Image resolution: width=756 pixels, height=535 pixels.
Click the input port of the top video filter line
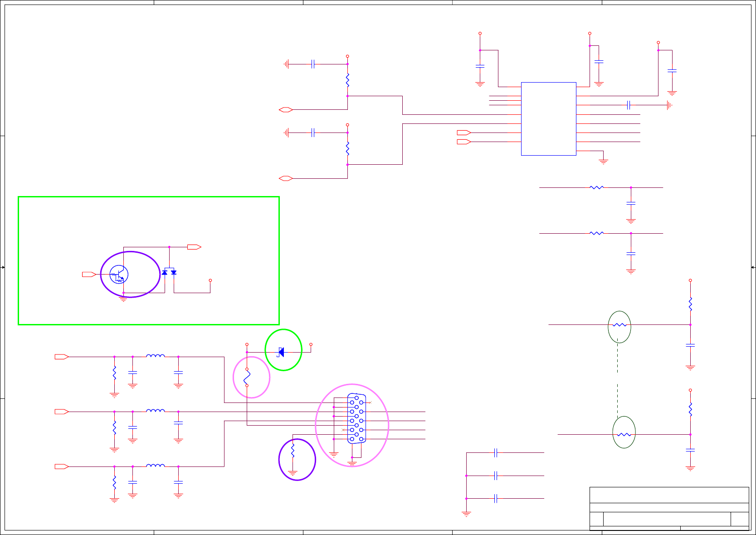(62, 357)
